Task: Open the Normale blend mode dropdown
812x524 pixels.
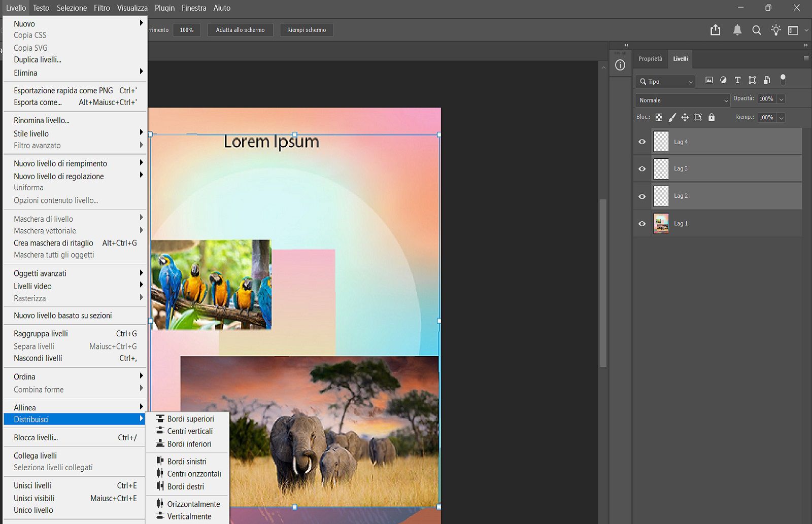Action: pos(683,100)
